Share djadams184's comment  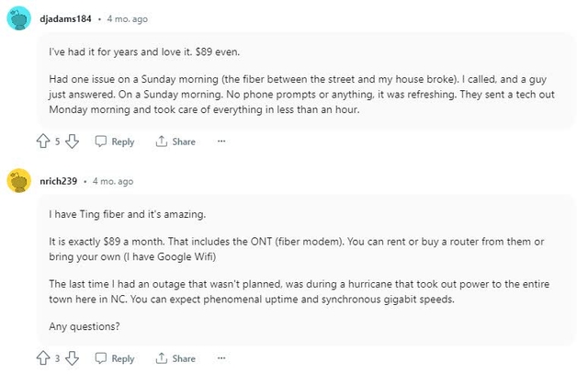pos(175,142)
